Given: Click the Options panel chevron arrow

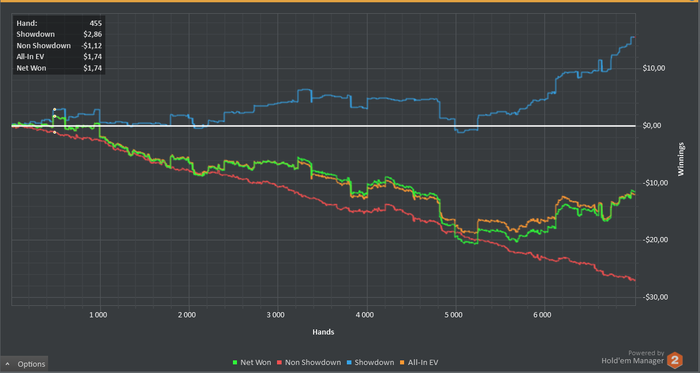Looking at the screenshot, I should coord(8,364).
